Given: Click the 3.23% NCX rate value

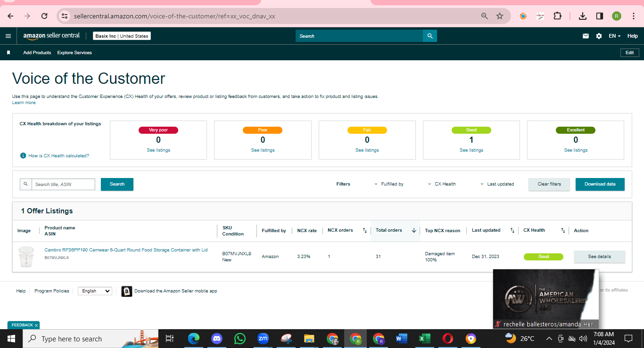Looking at the screenshot, I should [x=304, y=257].
